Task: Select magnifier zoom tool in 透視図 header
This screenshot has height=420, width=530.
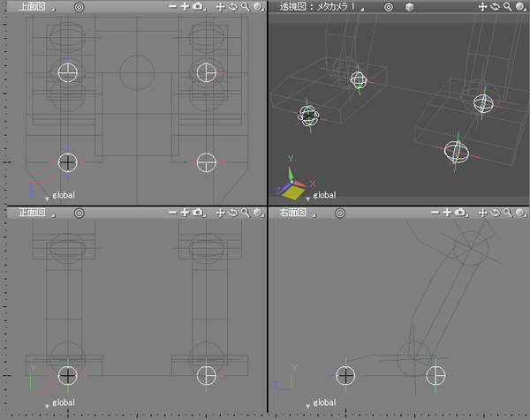Action: coord(508,7)
